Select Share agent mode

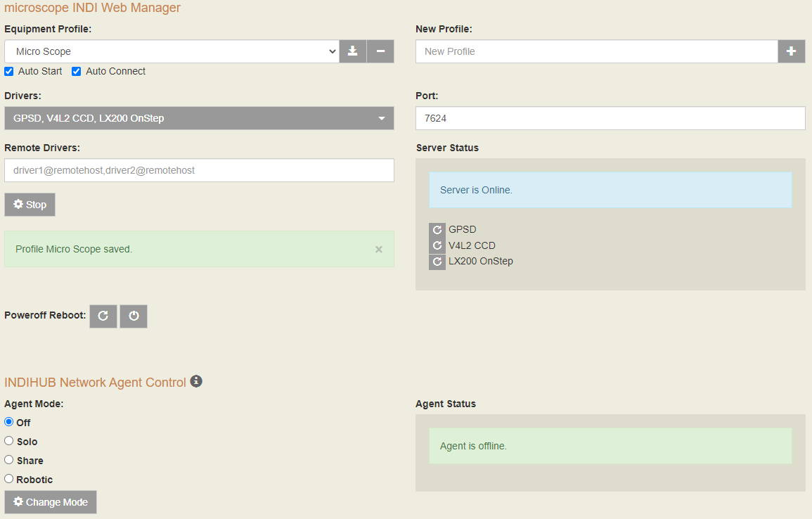(x=9, y=460)
